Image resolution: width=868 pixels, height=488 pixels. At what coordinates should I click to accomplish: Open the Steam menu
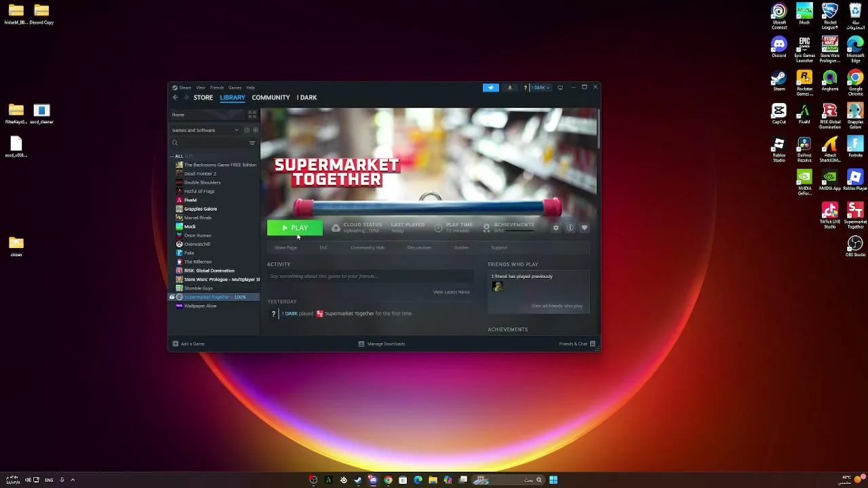(x=182, y=87)
